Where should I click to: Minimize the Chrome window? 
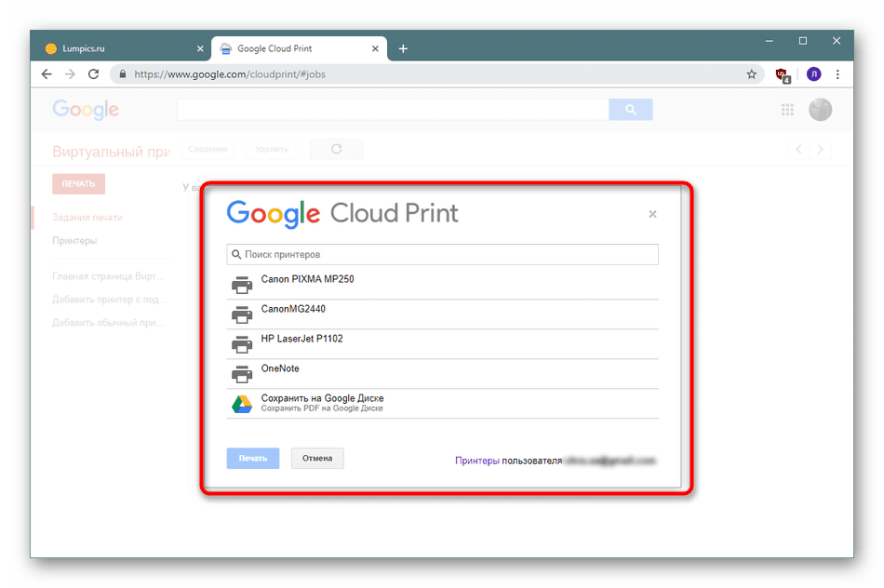point(769,41)
